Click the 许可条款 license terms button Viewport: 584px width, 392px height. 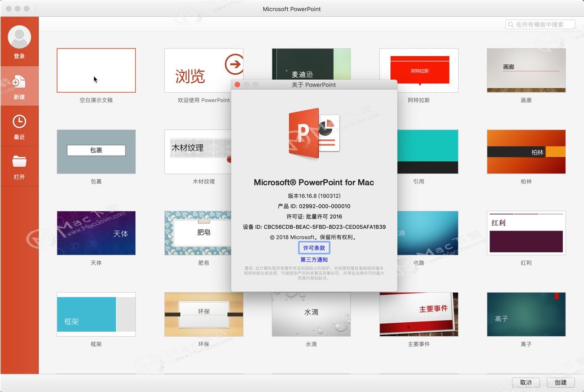click(x=314, y=248)
